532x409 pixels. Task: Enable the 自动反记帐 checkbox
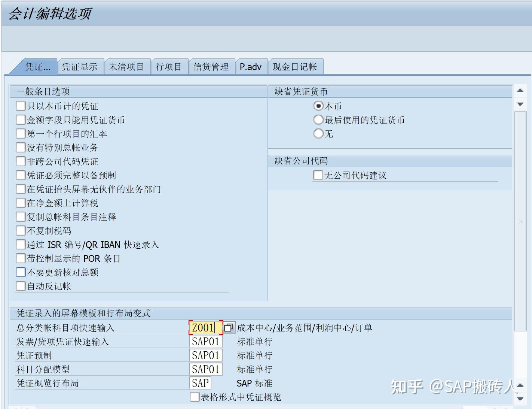click(x=21, y=286)
